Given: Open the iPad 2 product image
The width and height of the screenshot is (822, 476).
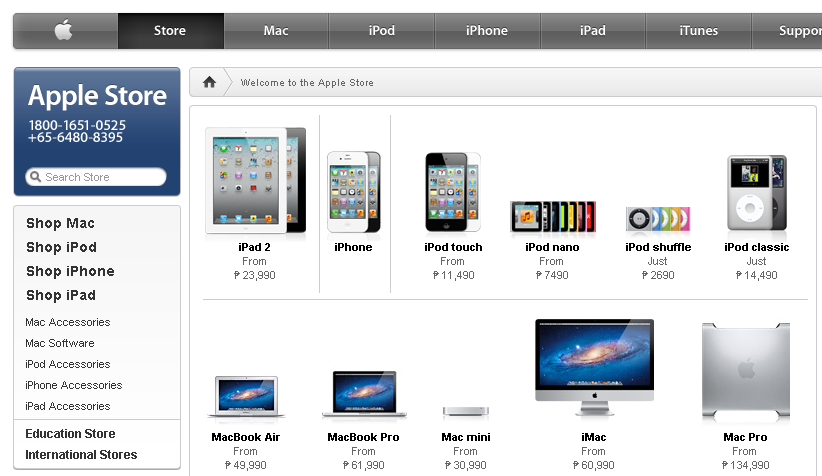Looking at the screenshot, I should (255, 180).
